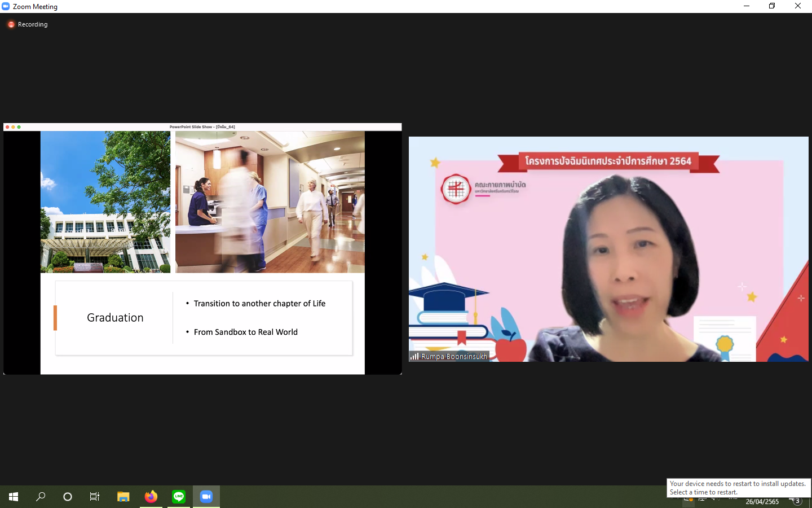Switch to Firefox on the taskbar
Viewport: 812px width, 508px height.
(x=151, y=497)
